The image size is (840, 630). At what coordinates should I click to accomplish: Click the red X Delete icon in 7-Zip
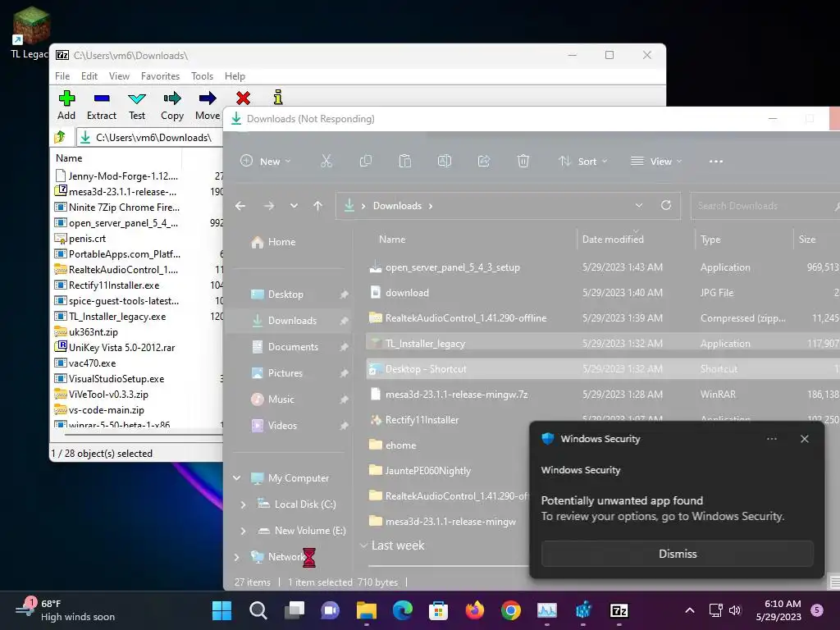click(x=243, y=98)
